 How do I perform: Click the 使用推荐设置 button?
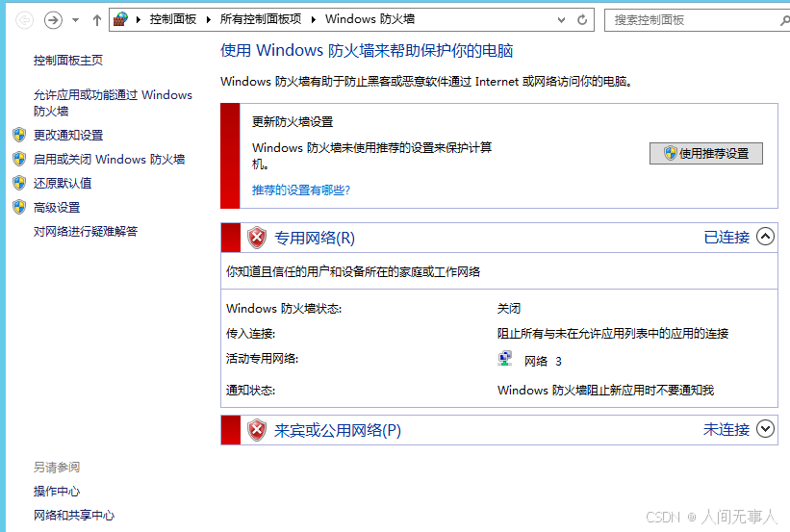pyautogui.click(x=706, y=154)
